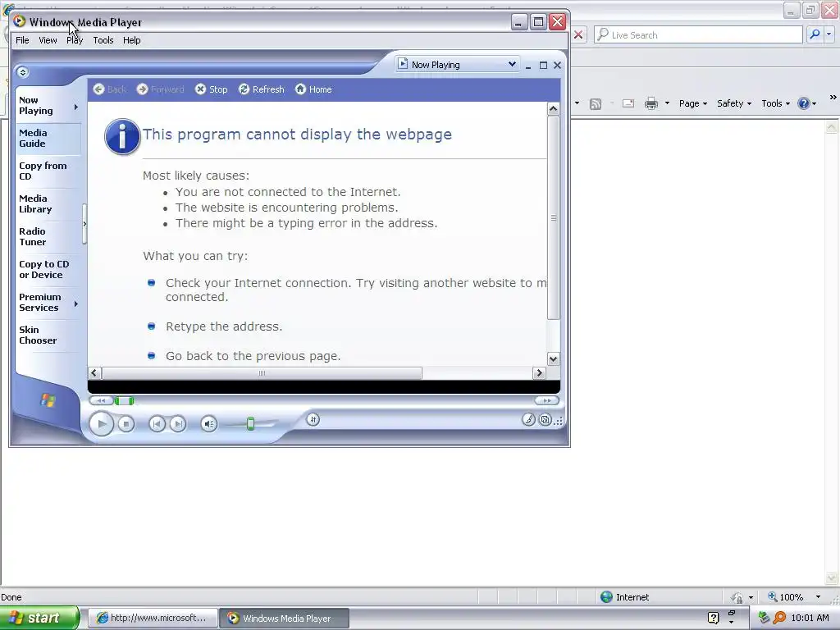This screenshot has height=630, width=840.
Task: Expand the Now Playing sidebar arrow
Action: click(76, 107)
